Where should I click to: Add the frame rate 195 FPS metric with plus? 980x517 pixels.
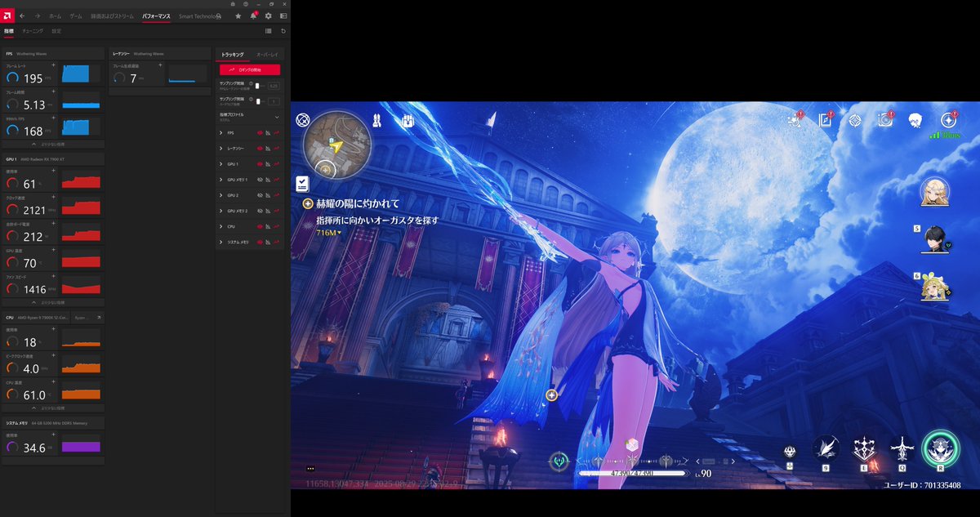pyautogui.click(x=54, y=65)
